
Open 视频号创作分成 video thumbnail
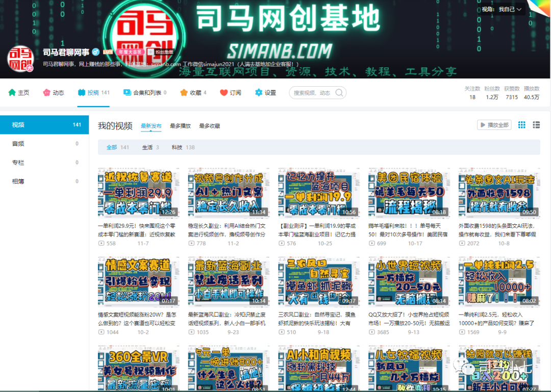(229, 193)
